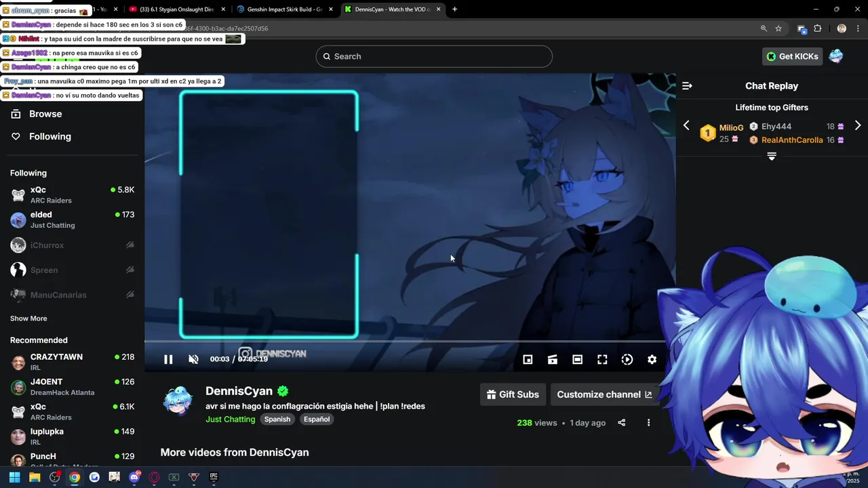Toggle theater mode in video player
This screenshot has height=488, width=868.
pyautogui.click(x=577, y=360)
